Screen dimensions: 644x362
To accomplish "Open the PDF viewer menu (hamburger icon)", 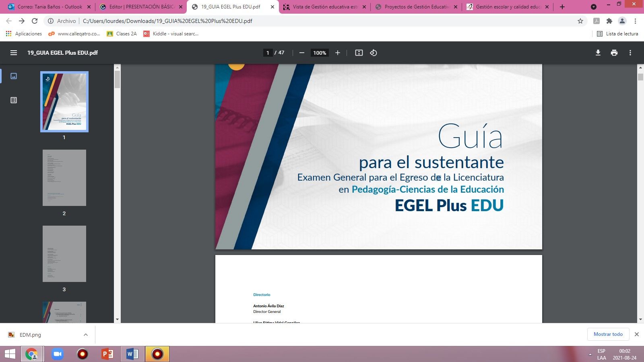I will [14, 52].
